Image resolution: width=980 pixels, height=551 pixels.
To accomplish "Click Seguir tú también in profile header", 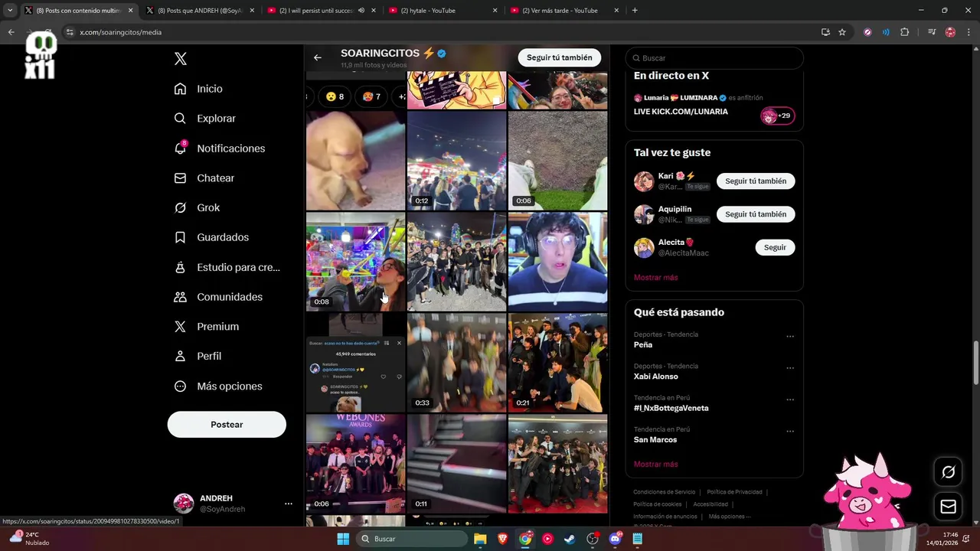I will [559, 57].
